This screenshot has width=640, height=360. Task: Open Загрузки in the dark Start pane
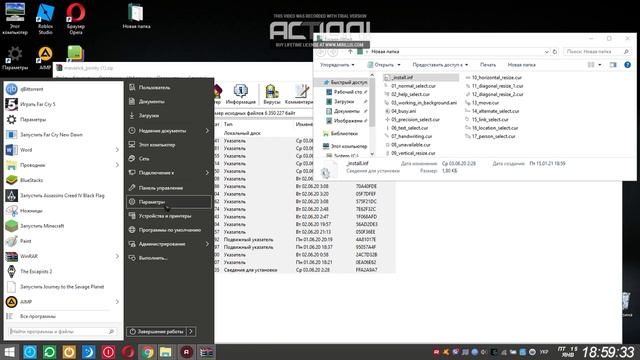click(169, 116)
